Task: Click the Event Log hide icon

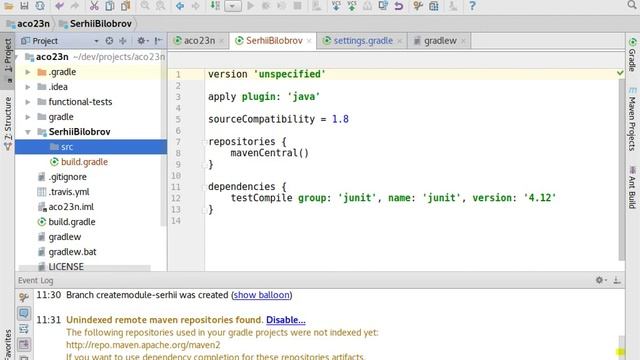Action: [617, 280]
